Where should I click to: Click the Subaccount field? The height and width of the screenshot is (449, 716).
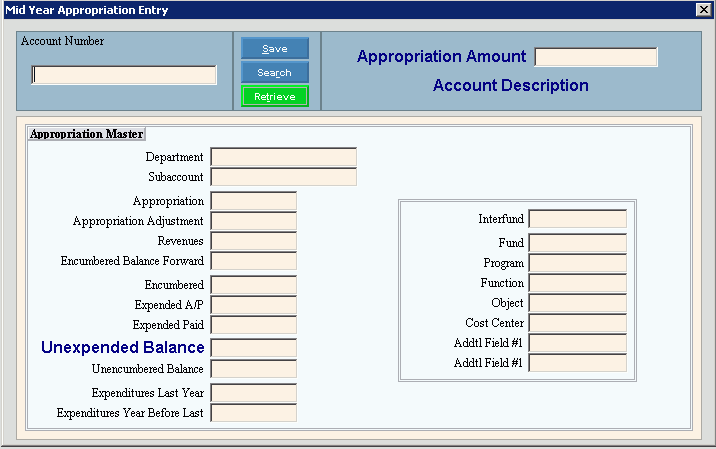(x=284, y=177)
